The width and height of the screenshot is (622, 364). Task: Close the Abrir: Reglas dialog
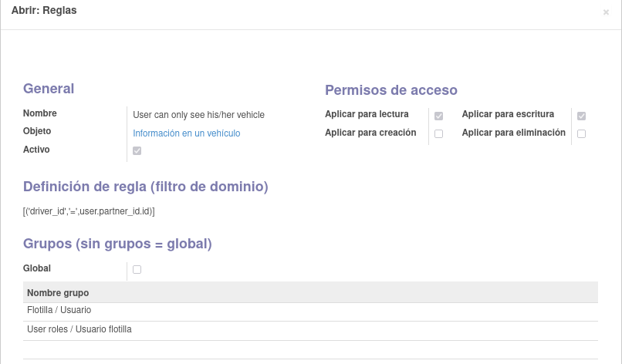(606, 12)
